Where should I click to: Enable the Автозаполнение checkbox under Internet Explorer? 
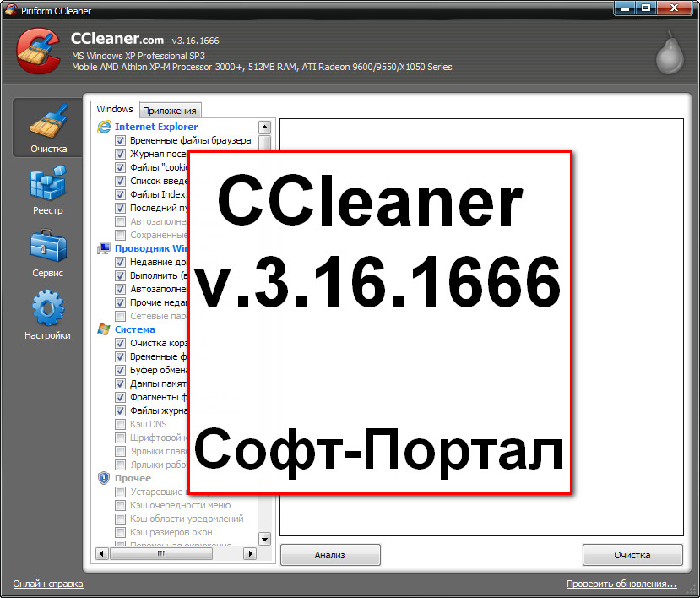(x=120, y=221)
